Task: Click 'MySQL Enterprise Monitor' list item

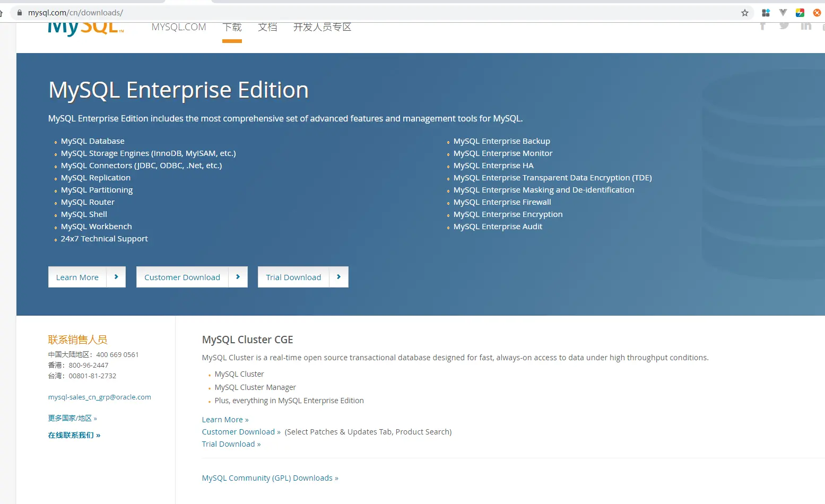Action: (x=503, y=153)
